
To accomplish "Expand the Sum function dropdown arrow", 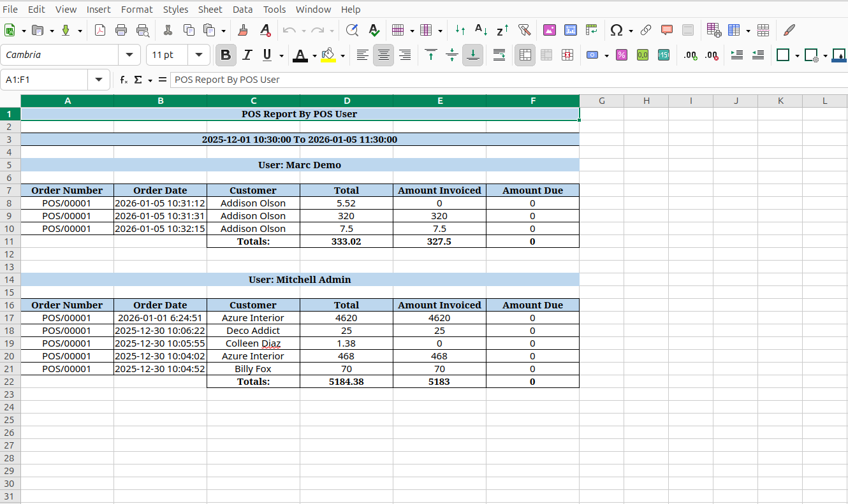I will [x=150, y=80].
